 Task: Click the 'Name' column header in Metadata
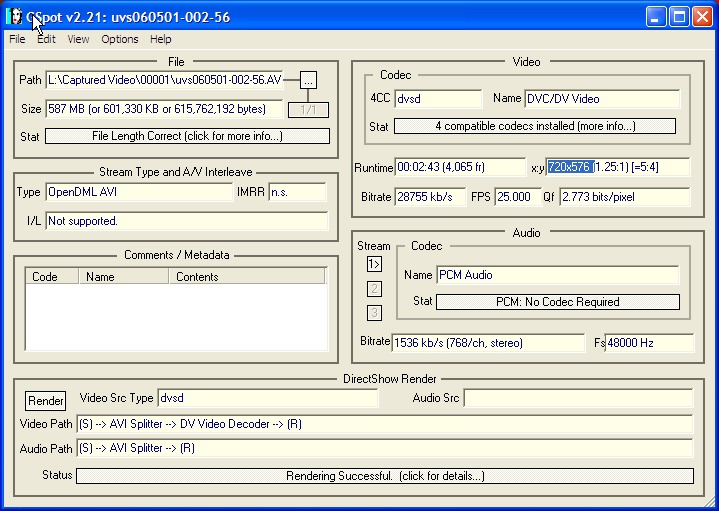click(x=124, y=277)
